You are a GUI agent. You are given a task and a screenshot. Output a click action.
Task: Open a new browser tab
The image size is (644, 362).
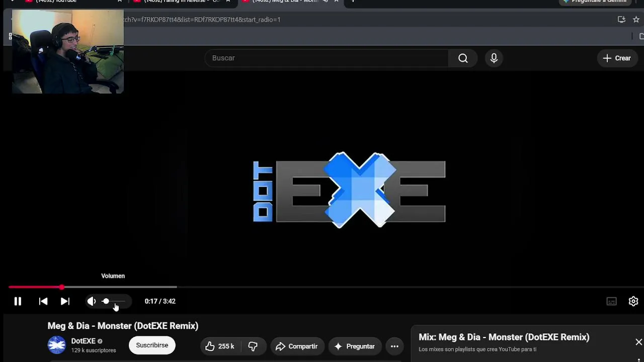(353, 2)
